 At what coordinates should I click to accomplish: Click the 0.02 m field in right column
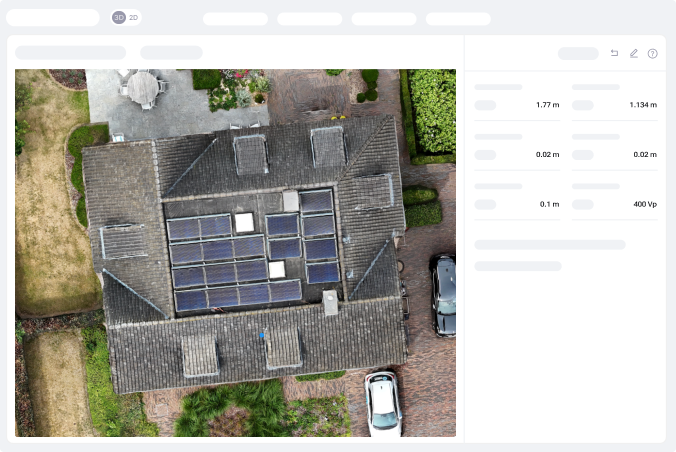pos(644,155)
